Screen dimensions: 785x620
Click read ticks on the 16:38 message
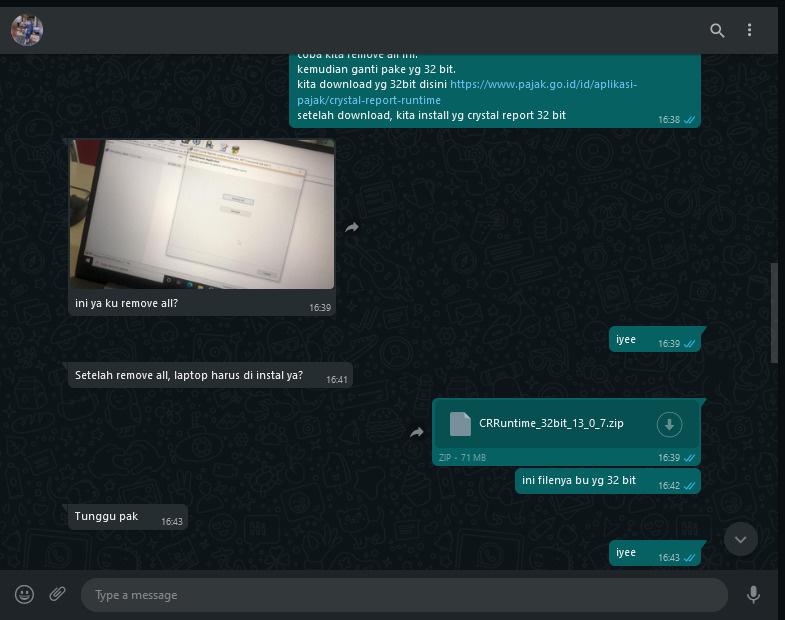[x=689, y=120]
